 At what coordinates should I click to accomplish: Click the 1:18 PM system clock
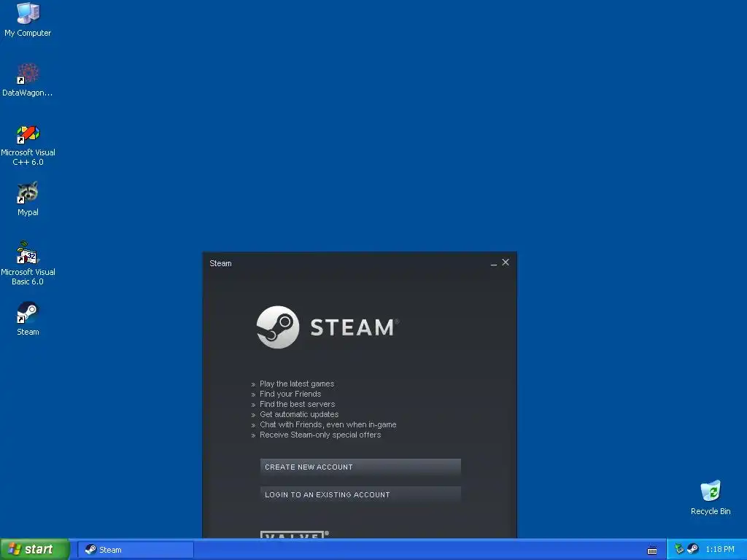720,549
